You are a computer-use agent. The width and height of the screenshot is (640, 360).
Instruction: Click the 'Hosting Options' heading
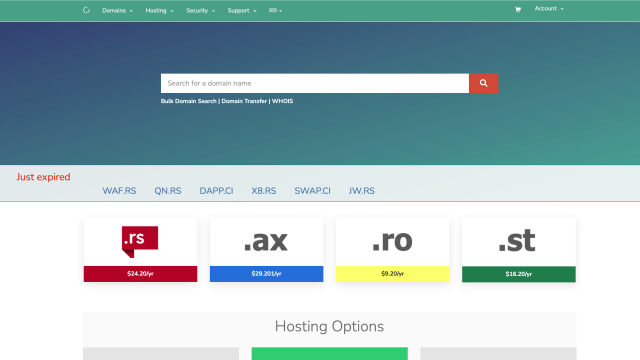pyautogui.click(x=329, y=327)
